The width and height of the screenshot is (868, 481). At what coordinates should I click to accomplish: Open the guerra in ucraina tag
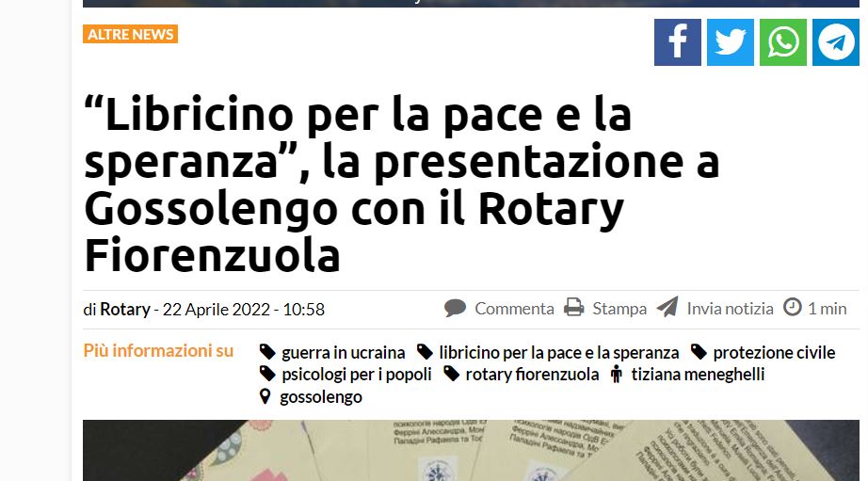[x=344, y=353]
